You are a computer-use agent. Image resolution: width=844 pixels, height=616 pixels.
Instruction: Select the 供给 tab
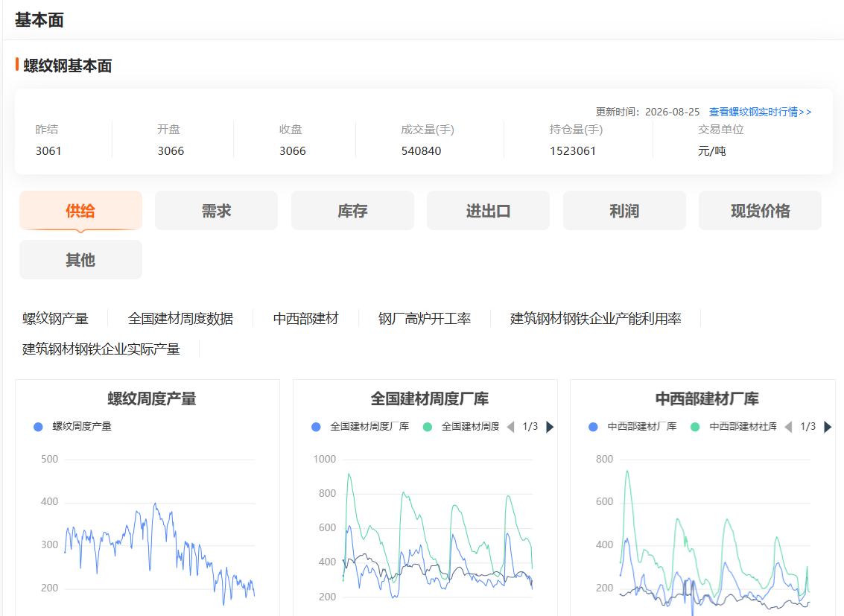pyautogui.click(x=80, y=211)
